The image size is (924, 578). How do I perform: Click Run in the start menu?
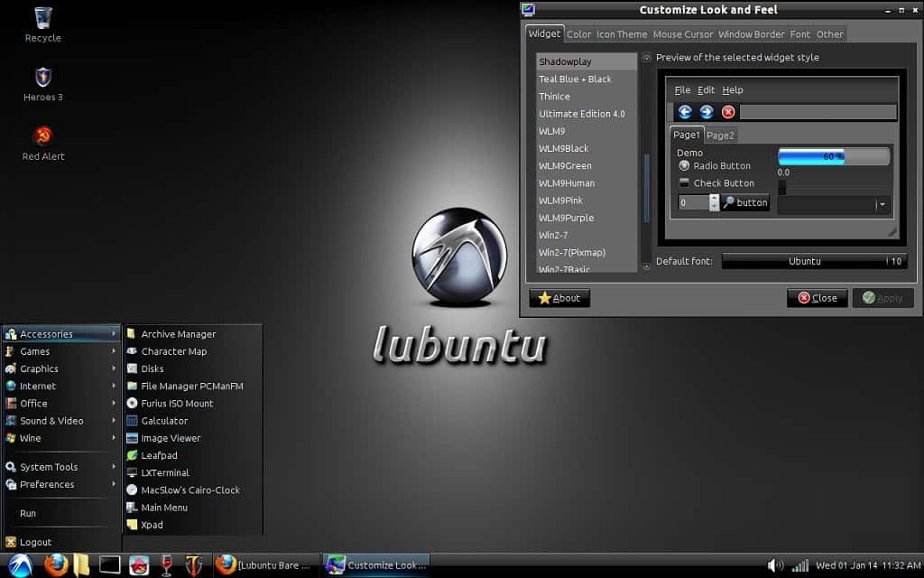(60, 513)
